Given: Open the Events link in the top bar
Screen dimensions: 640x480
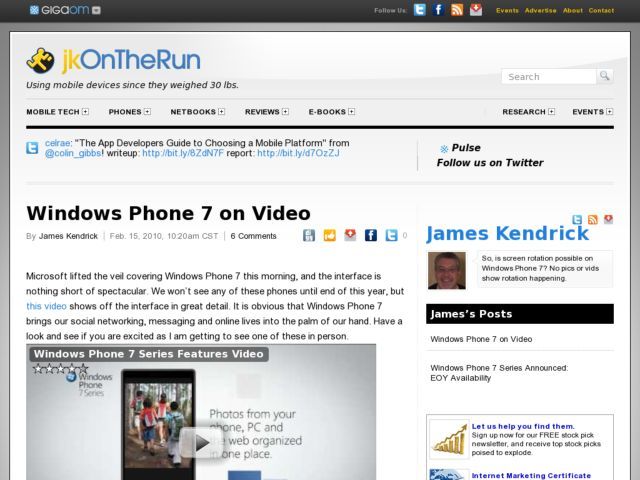Looking at the screenshot, I should 507,11.
